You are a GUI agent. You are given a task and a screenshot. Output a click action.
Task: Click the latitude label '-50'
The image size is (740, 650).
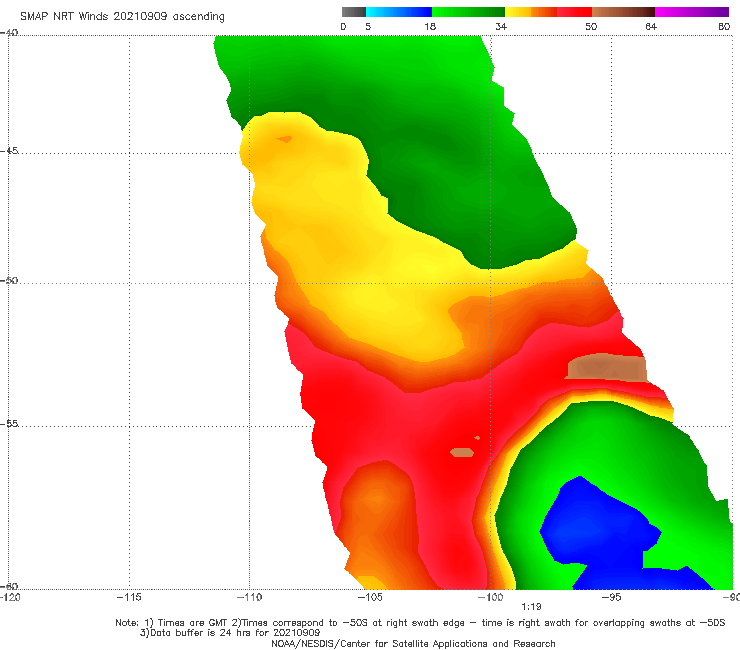coord(9,281)
